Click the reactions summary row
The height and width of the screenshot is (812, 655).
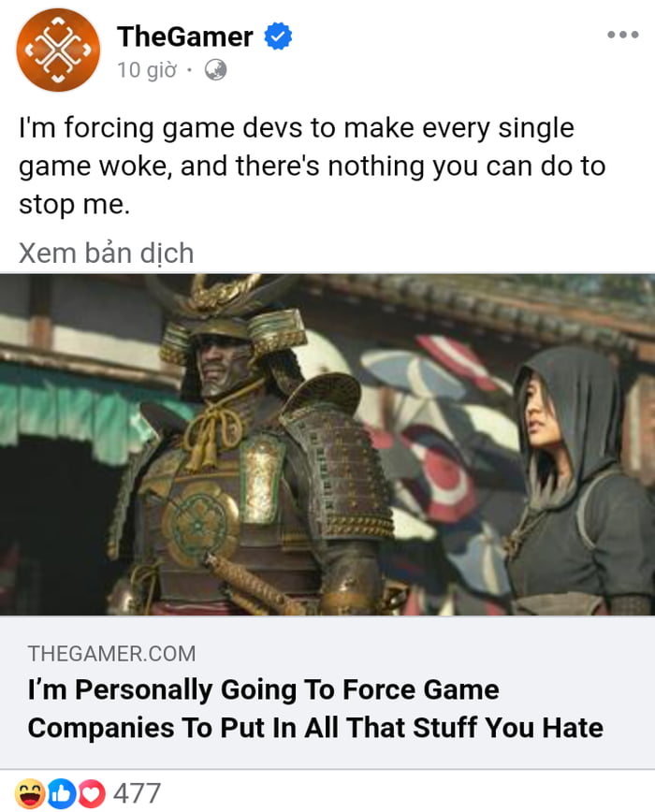[327, 793]
